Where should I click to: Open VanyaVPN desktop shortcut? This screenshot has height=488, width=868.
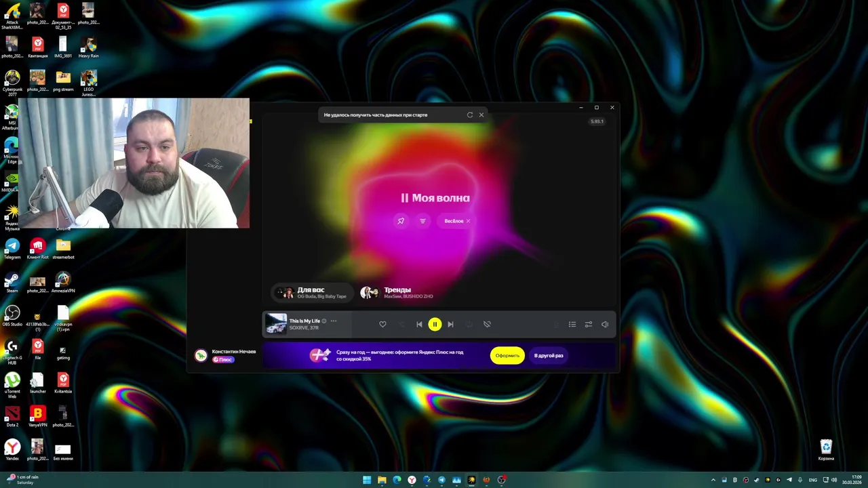point(38,415)
